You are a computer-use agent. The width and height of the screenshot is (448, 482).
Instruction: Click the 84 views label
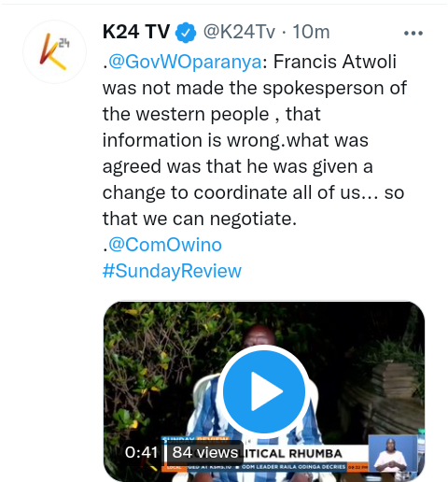(205, 452)
